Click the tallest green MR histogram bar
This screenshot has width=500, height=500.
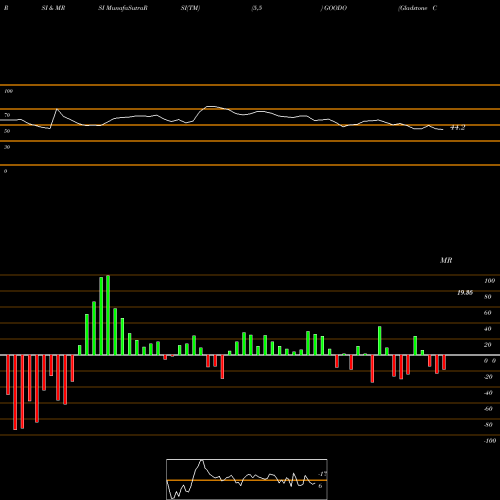[108, 315]
